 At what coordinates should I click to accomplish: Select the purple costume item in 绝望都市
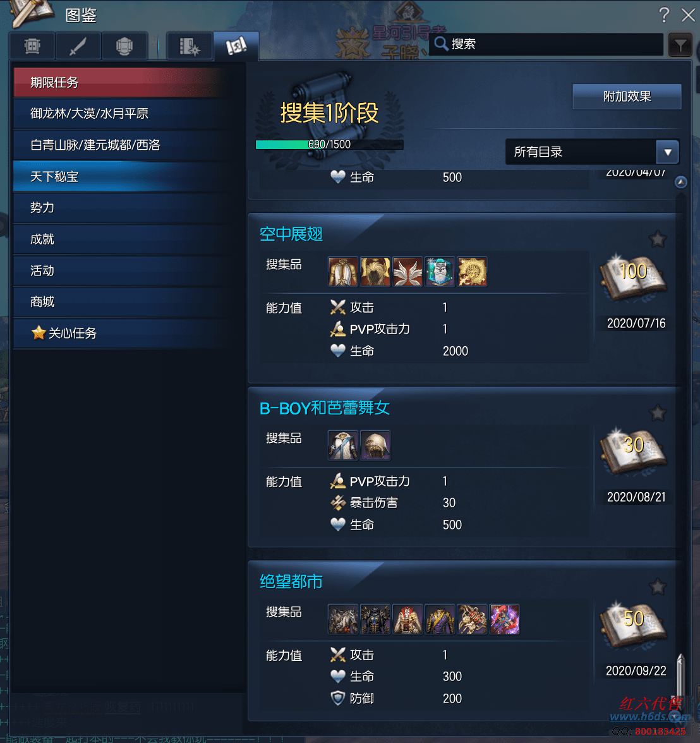tap(439, 619)
